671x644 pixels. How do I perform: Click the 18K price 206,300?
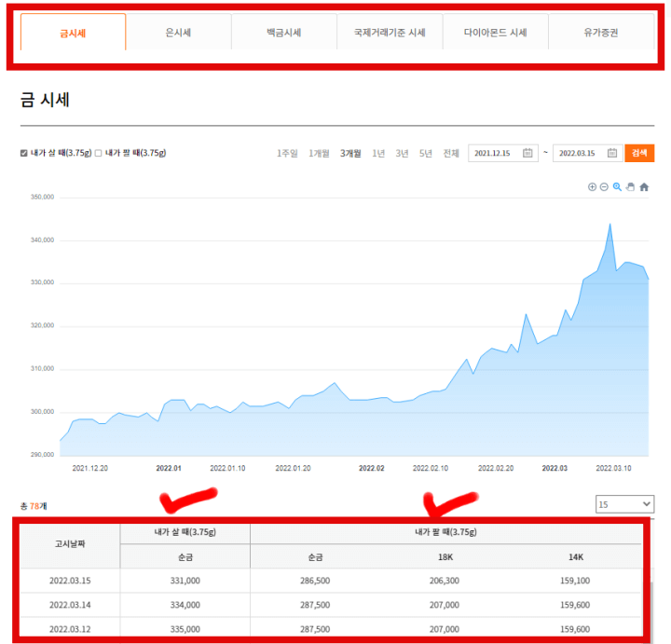point(445,581)
